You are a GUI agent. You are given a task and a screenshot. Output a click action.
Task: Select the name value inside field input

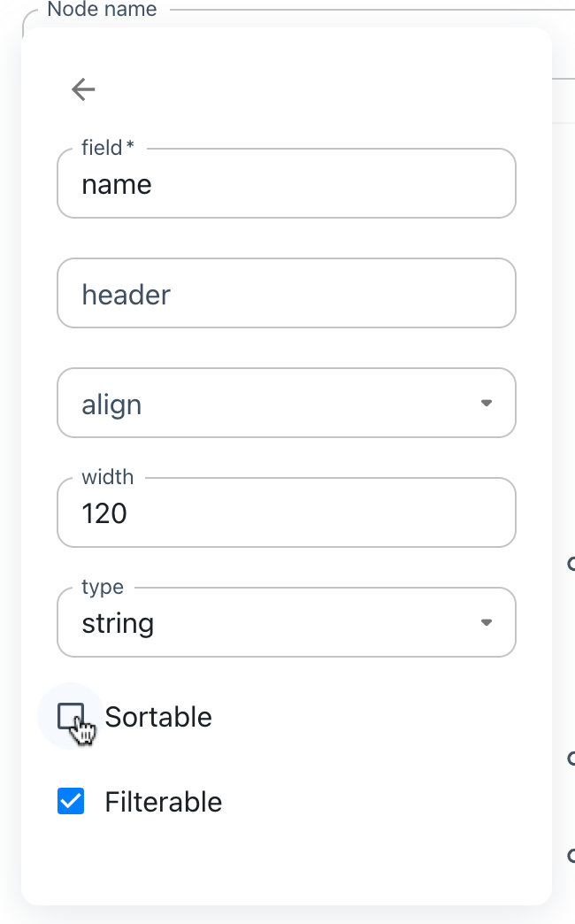116,184
